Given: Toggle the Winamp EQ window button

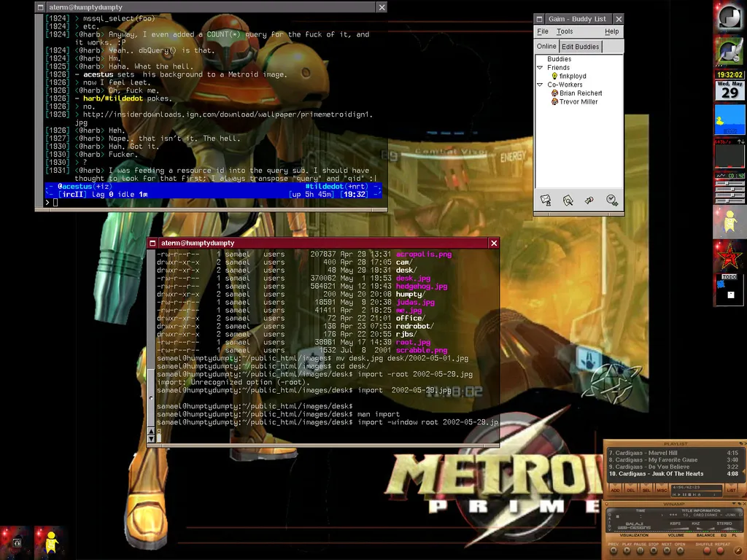Looking at the screenshot, I should click(x=724, y=535).
